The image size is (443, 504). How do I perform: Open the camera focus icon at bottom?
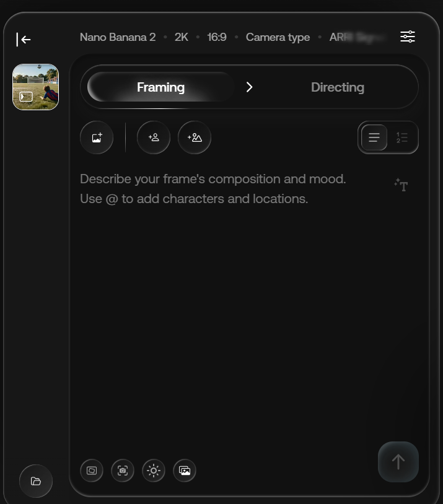123,471
